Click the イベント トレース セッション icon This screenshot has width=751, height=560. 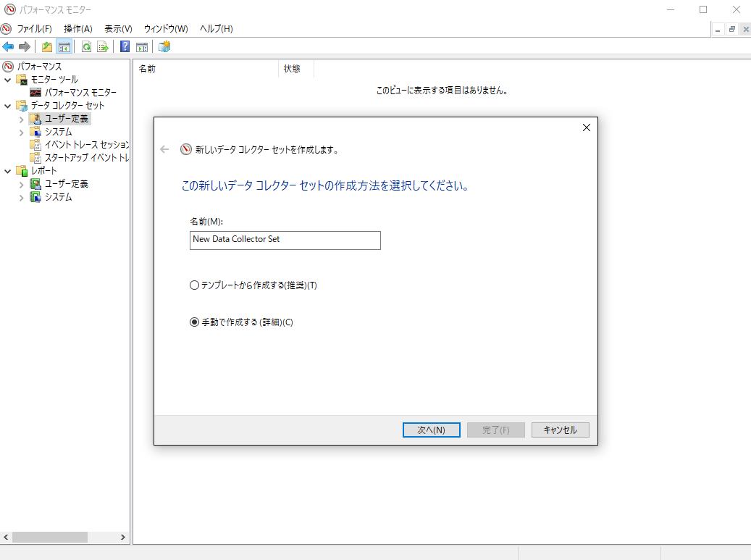coord(35,145)
